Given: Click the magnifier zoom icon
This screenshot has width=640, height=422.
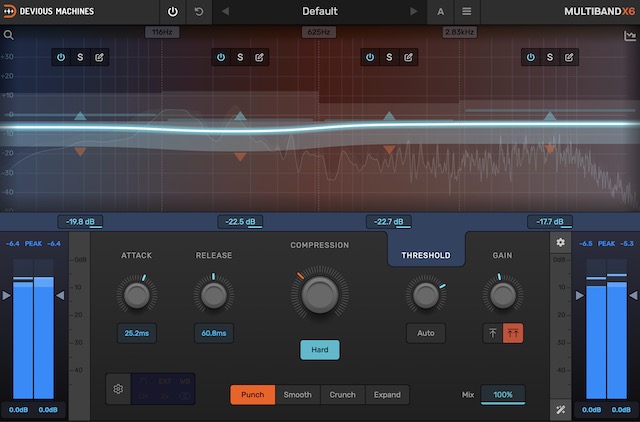Looking at the screenshot, I should (x=8, y=35).
